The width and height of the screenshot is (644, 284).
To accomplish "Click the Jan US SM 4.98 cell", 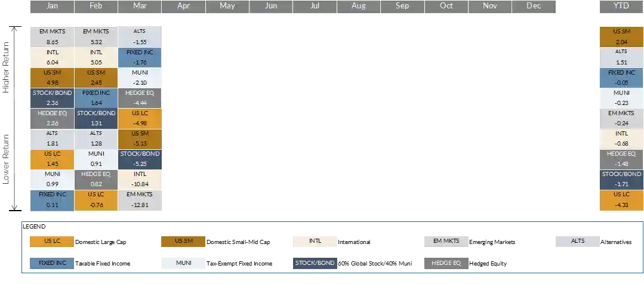I will pos(52,78).
